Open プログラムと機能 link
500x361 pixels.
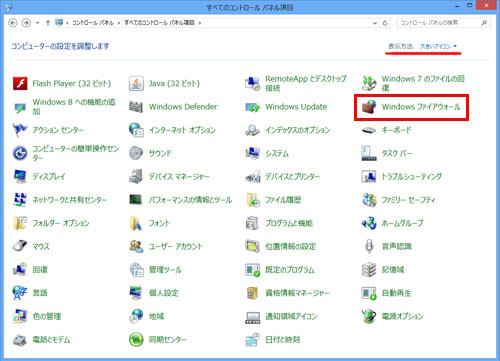(x=289, y=223)
